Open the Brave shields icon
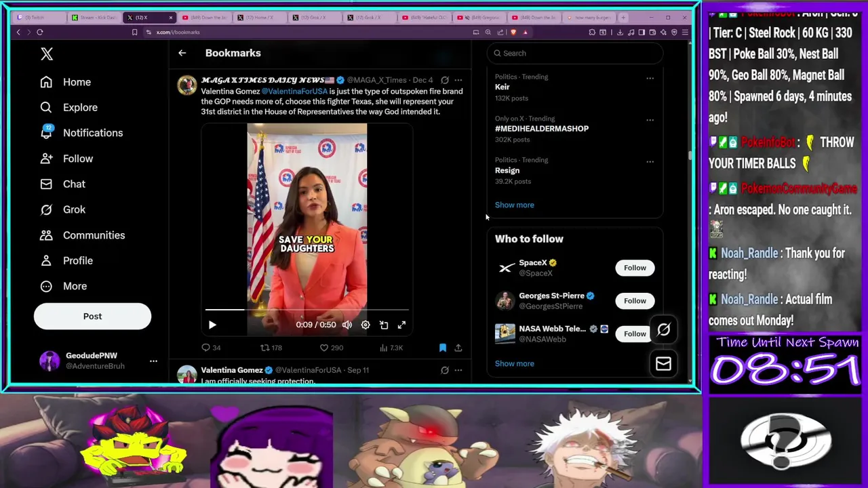 [x=513, y=32]
